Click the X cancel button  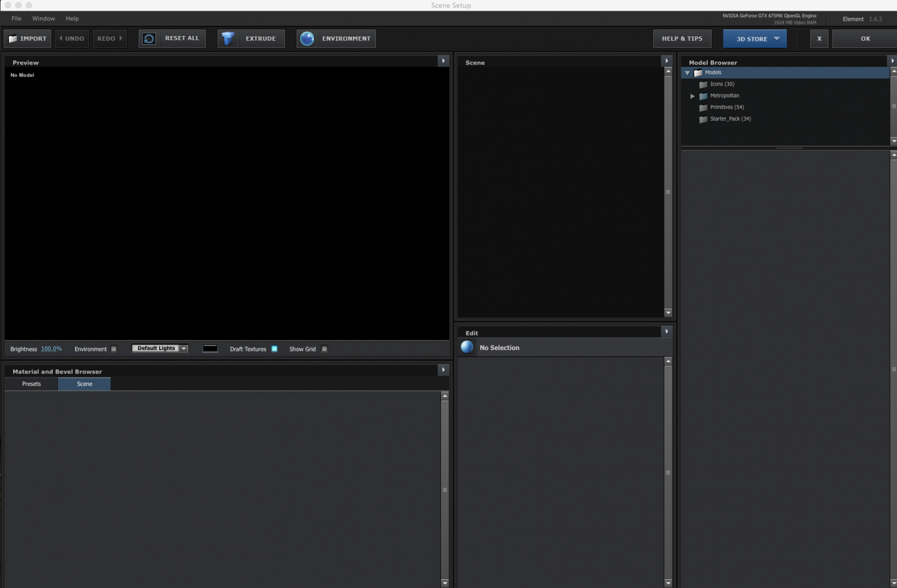click(x=819, y=38)
